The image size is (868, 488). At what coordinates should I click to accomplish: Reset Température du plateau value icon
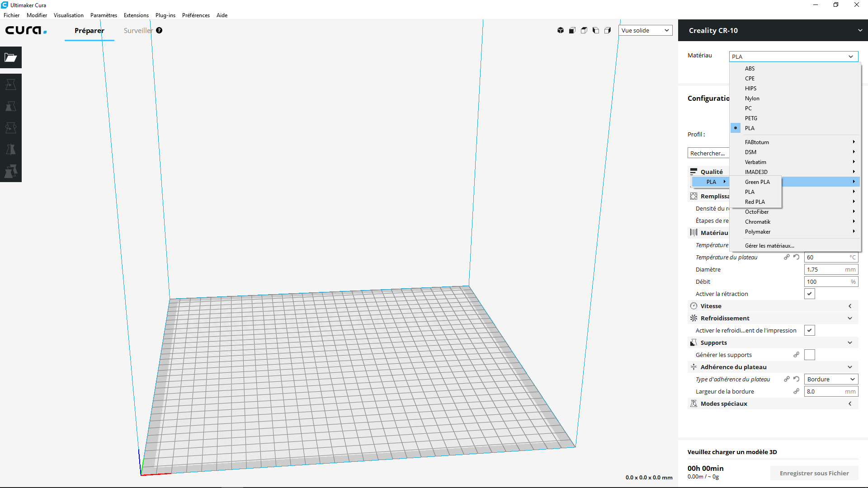[x=797, y=257]
